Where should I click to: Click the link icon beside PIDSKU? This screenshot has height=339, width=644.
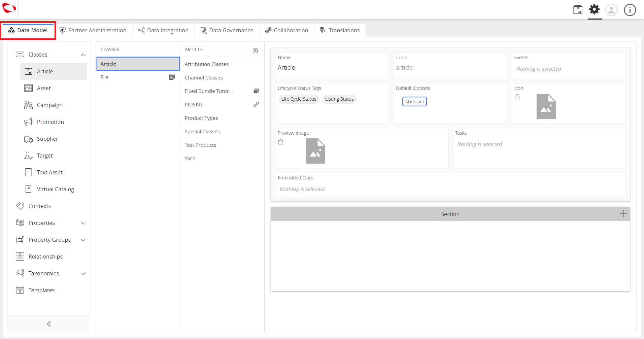256,104
